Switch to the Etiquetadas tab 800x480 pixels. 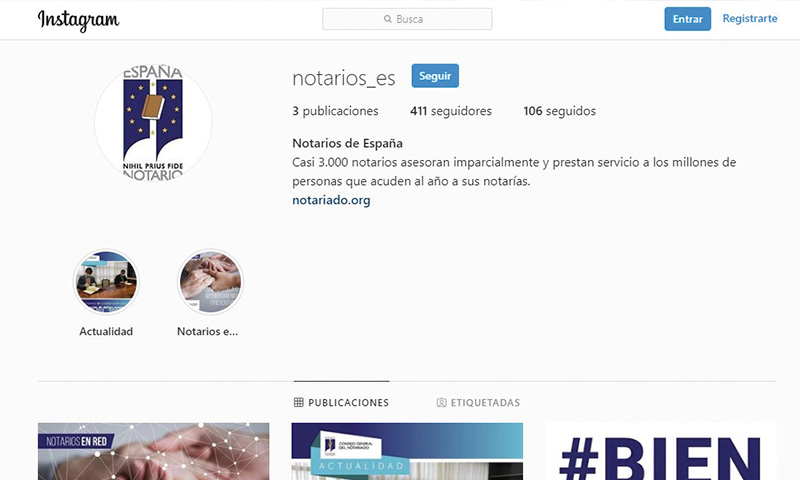coord(479,402)
